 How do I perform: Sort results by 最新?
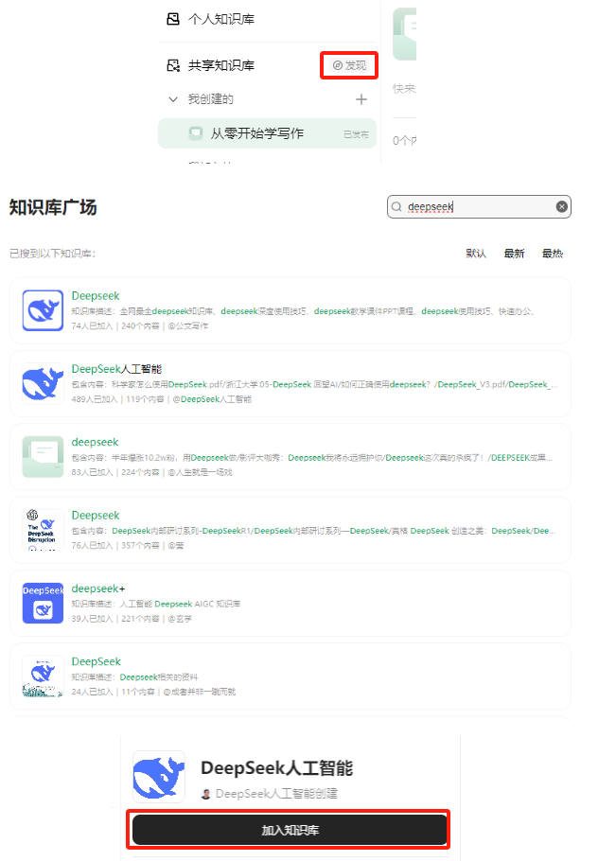[515, 254]
